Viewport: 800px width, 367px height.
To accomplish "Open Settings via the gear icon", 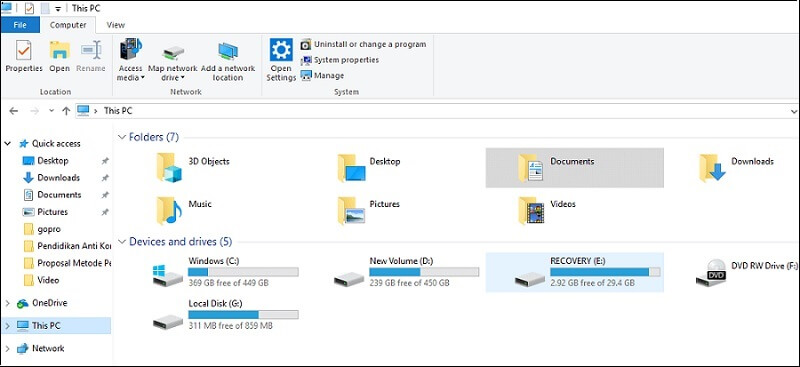I will click(x=281, y=50).
